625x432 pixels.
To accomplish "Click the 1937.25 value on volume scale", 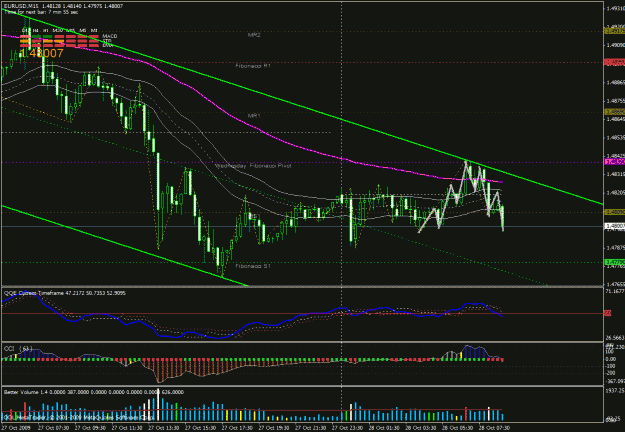I will pyautogui.click(x=615, y=391).
